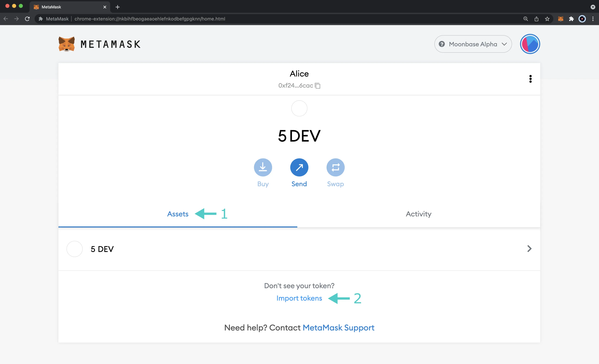Switch to the Assets tab
The image size is (599, 364).
click(178, 214)
